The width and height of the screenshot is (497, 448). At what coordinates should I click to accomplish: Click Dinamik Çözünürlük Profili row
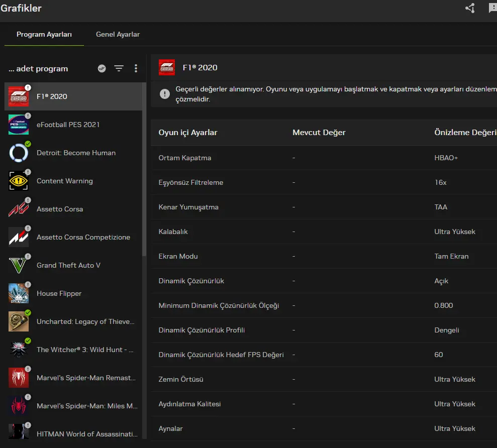pos(324,330)
